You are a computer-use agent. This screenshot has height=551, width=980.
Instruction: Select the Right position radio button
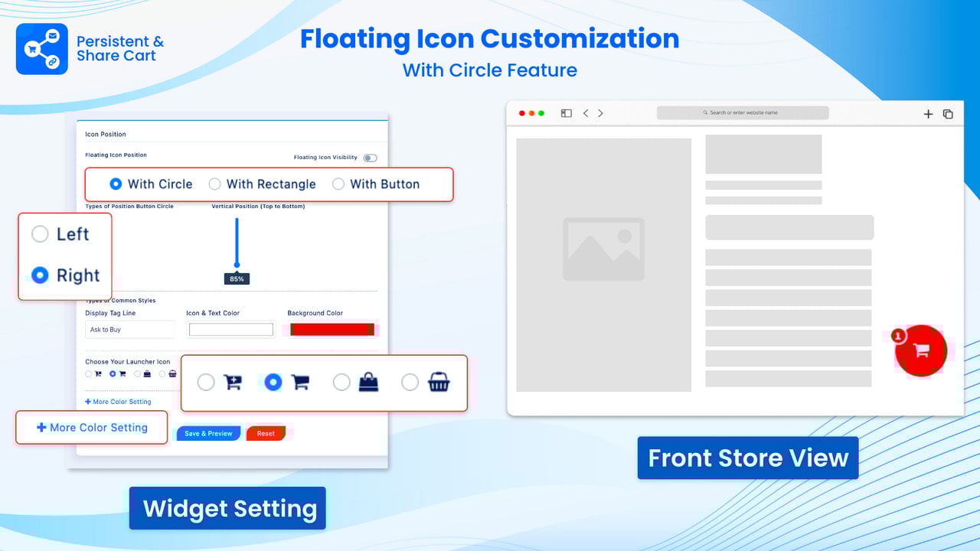[40, 275]
